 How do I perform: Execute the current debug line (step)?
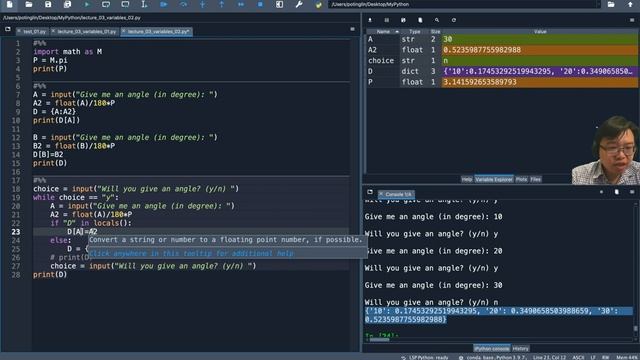(183, 4)
